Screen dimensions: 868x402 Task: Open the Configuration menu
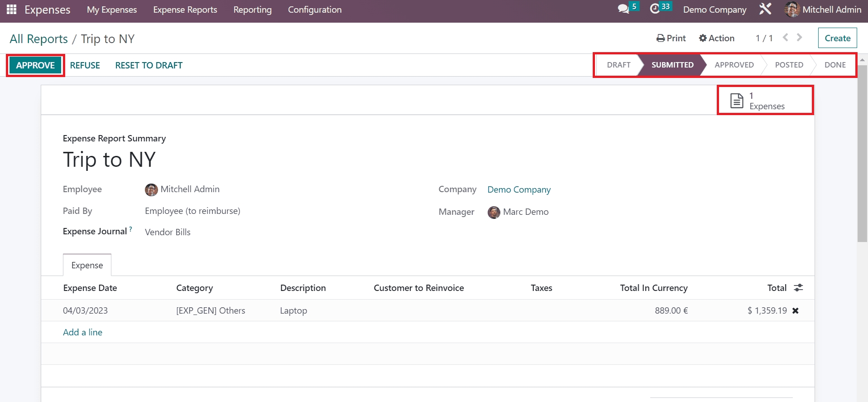315,10
